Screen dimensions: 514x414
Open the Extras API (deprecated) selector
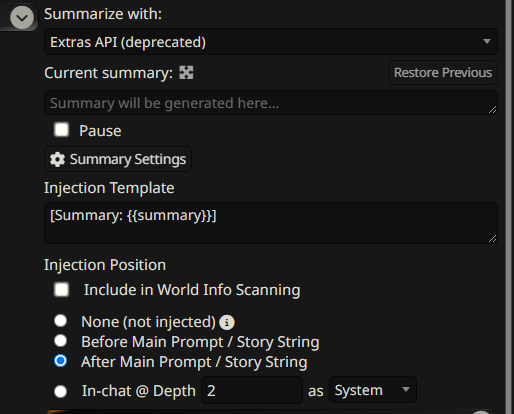point(271,42)
